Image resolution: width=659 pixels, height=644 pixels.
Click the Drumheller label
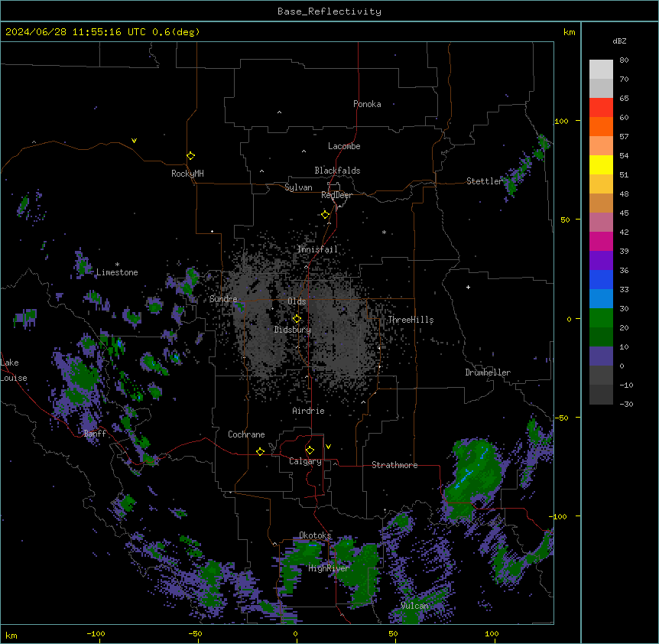pos(488,372)
